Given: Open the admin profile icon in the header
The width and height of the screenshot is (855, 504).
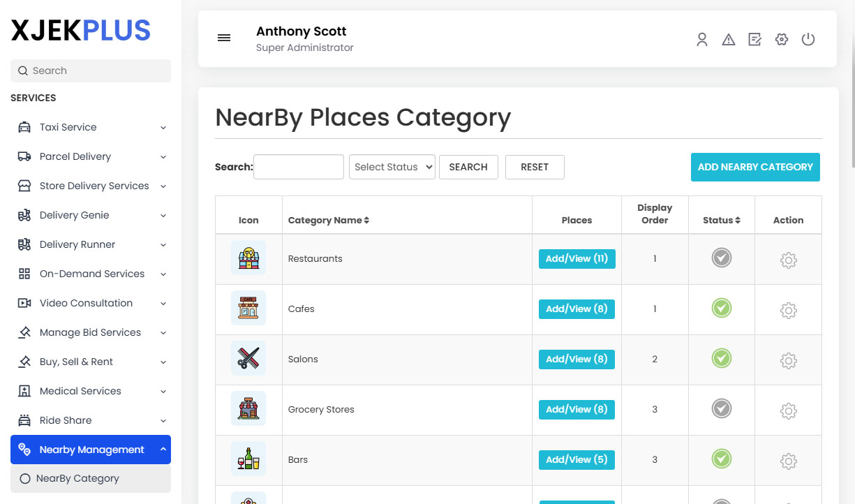Looking at the screenshot, I should click(701, 40).
